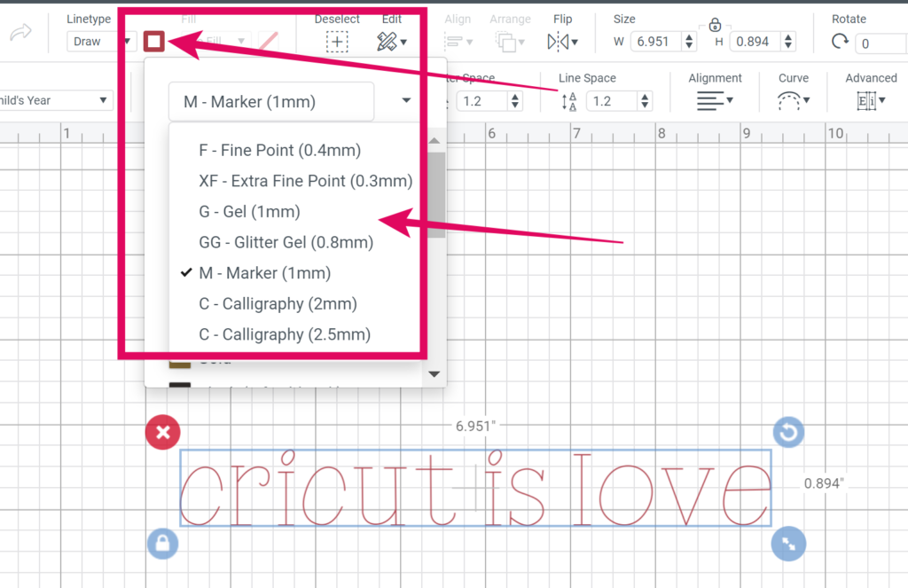
Task: Click the pen list scrollbar up arrow
Action: pyautogui.click(x=434, y=141)
